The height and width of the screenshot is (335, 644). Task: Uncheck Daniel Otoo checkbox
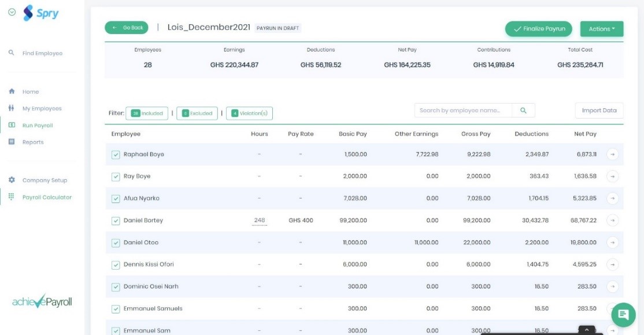pyautogui.click(x=116, y=243)
